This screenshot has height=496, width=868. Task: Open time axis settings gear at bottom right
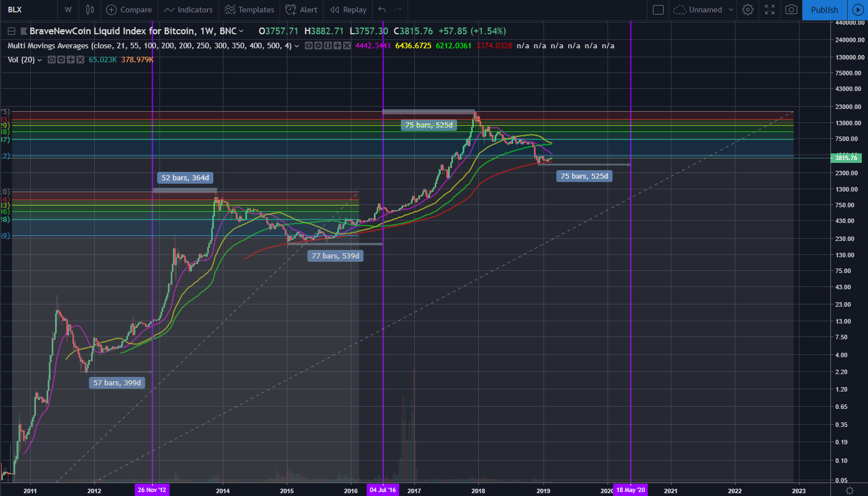point(850,490)
